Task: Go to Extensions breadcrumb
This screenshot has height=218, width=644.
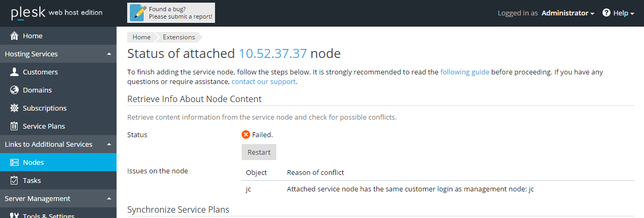Action: point(179,37)
